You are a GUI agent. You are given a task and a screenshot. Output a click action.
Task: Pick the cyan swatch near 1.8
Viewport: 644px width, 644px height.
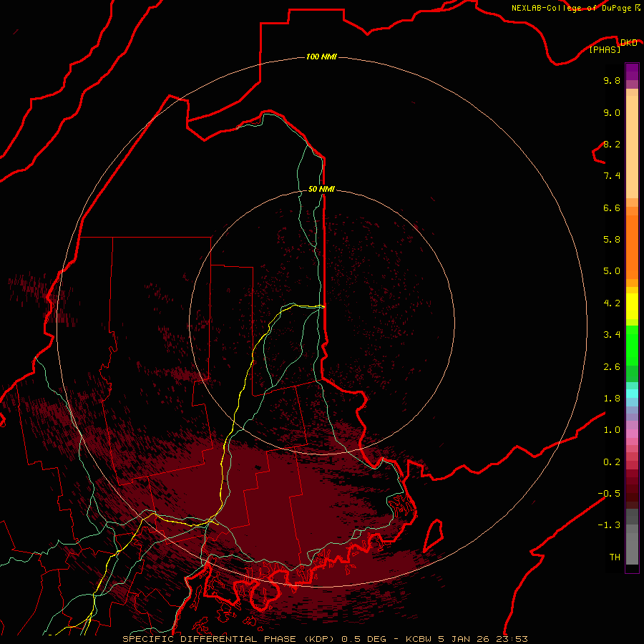tap(632, 394)
